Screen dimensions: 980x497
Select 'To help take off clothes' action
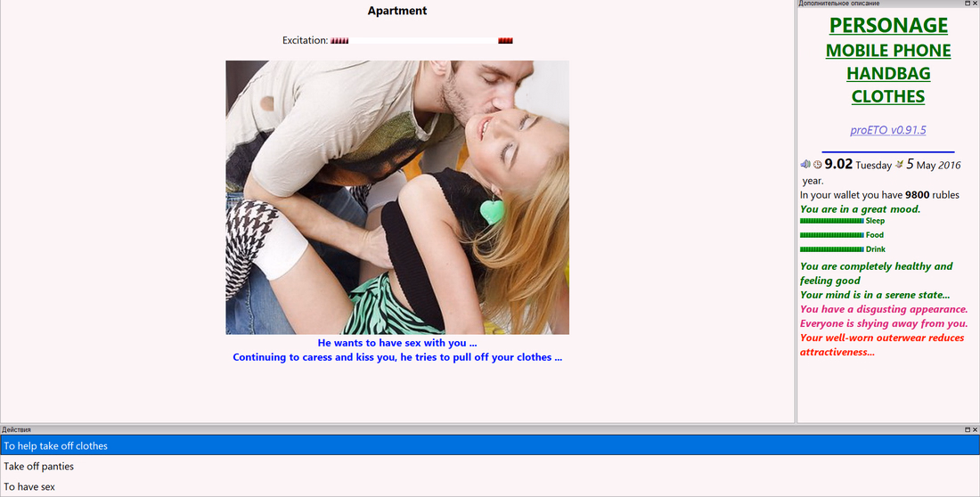[490, 445]
